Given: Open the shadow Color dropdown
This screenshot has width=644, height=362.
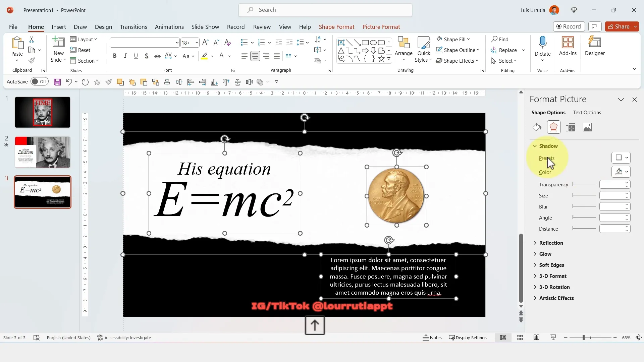Looking at the screenshot, I should pos(621,172).
